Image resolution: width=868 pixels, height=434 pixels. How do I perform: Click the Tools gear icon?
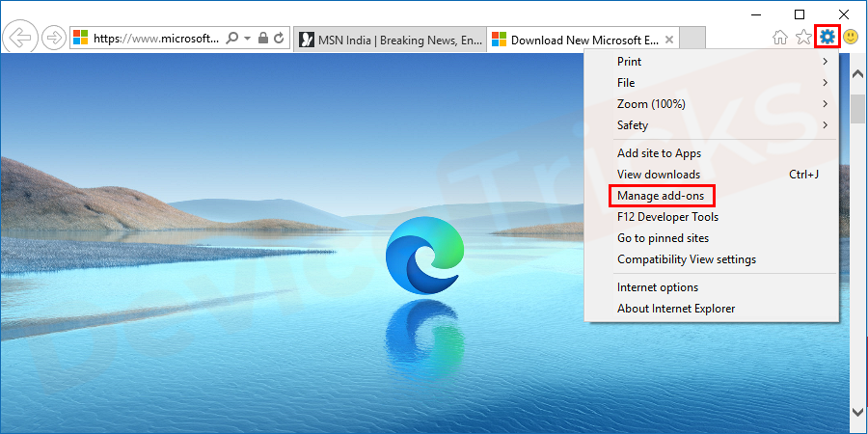click(827, 38)
